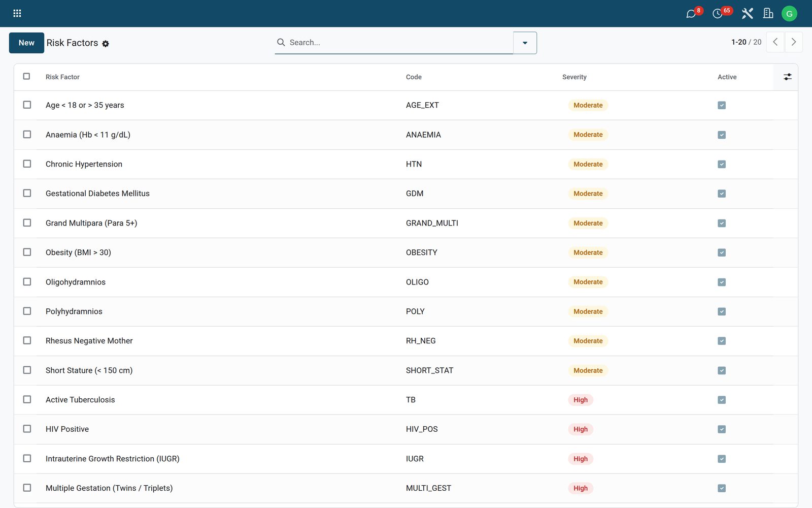Sort by the Code column header

click(414, 77)
